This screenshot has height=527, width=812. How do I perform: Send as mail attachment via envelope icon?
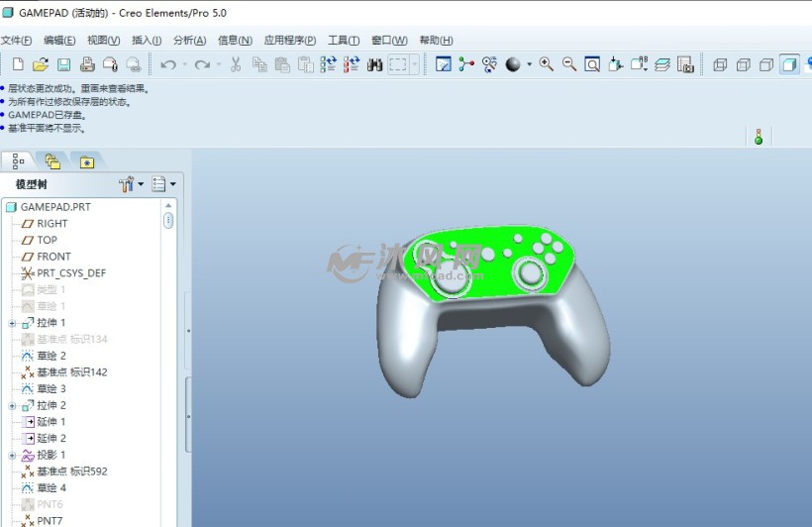click(110, 64)
